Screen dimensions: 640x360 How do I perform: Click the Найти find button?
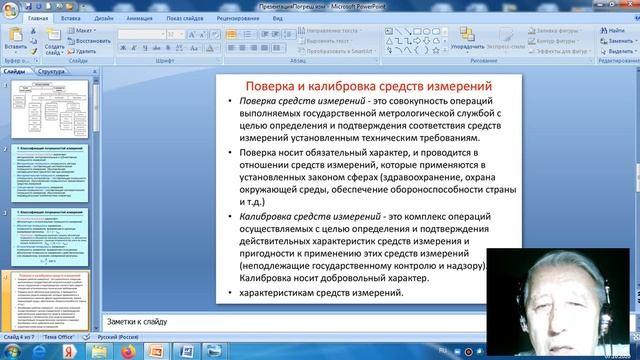click(x=612, y=31)
